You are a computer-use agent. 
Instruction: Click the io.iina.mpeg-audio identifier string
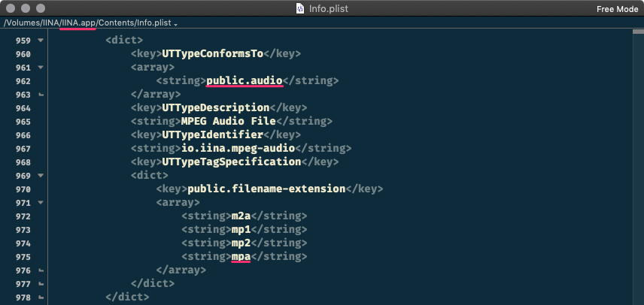click(x=238, y=149)
